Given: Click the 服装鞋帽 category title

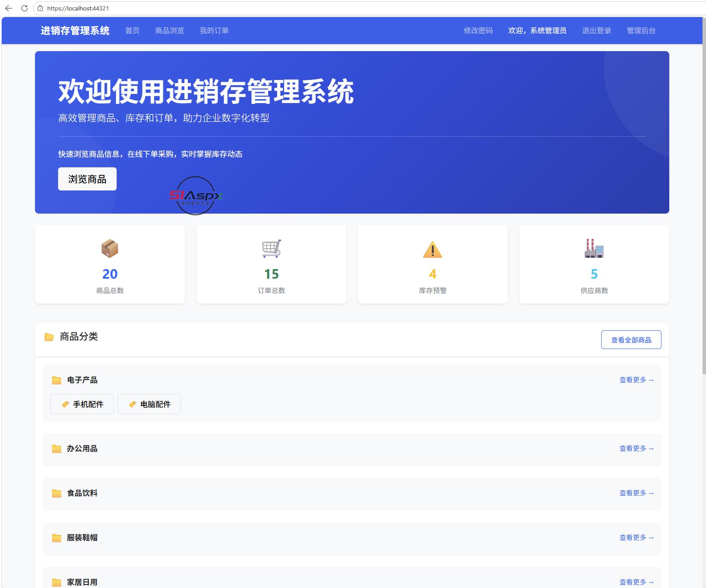Looking at the screenshot, I should 82,538.
